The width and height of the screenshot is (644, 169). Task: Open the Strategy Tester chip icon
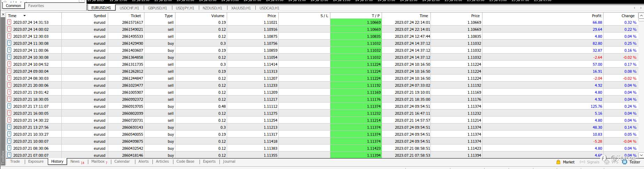pyautogui.click(x=625, y=162)
